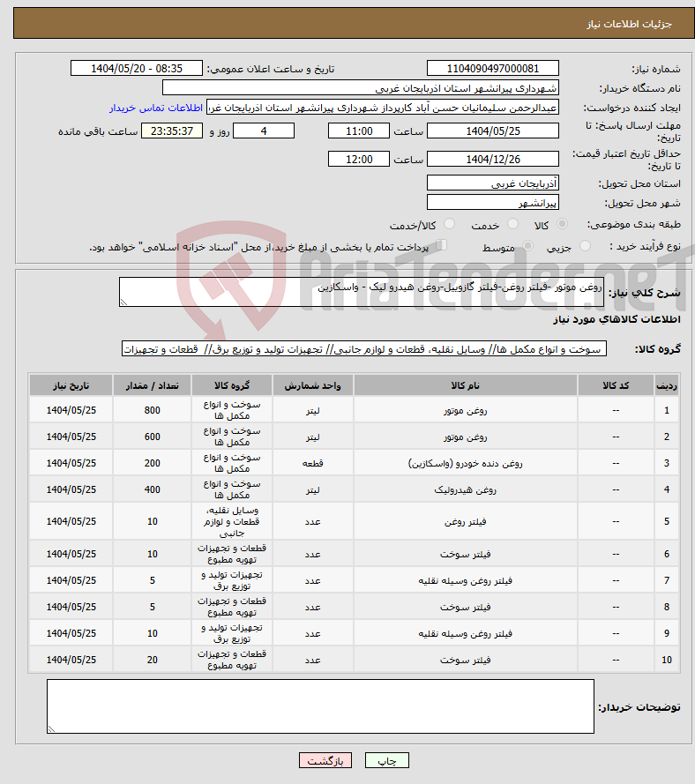Click the resize handle of the description text area
The image size is (695, 784).
coord(123,302)
